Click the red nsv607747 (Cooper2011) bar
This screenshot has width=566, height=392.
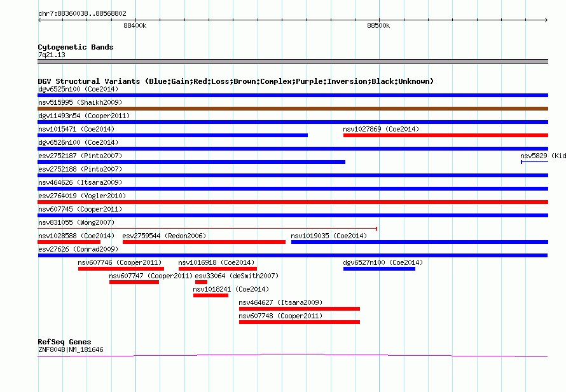(134, 282)
